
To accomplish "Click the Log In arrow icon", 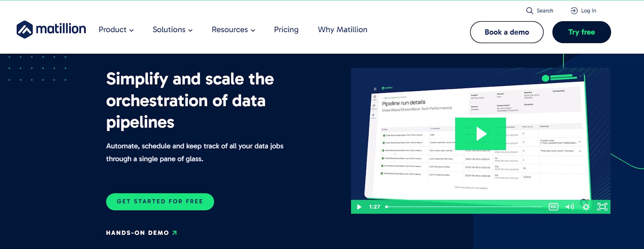I will coord(574,11).
